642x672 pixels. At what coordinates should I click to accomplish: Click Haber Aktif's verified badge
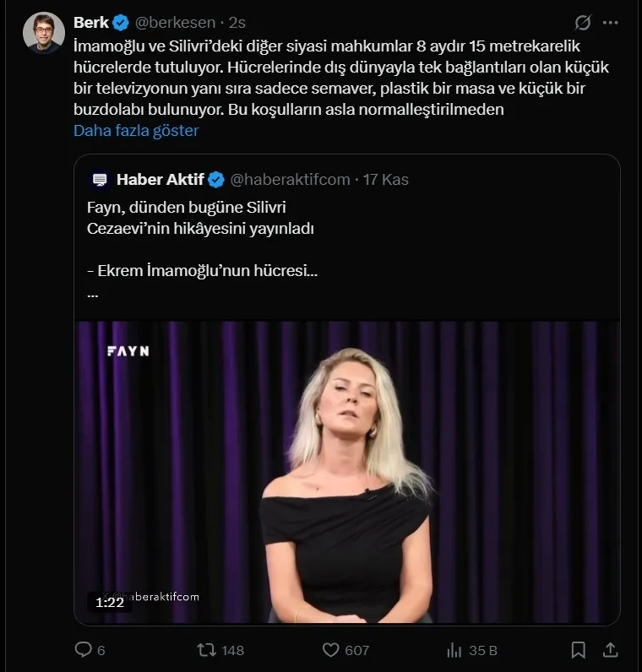point(216,179)
